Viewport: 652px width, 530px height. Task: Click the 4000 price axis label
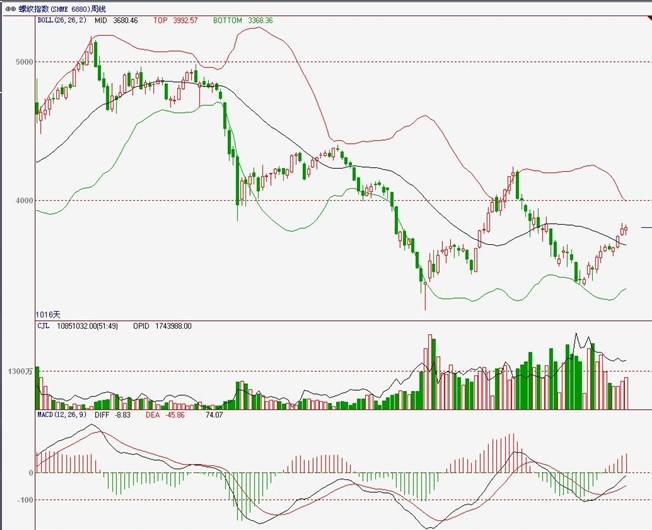[x=24, y=200]
